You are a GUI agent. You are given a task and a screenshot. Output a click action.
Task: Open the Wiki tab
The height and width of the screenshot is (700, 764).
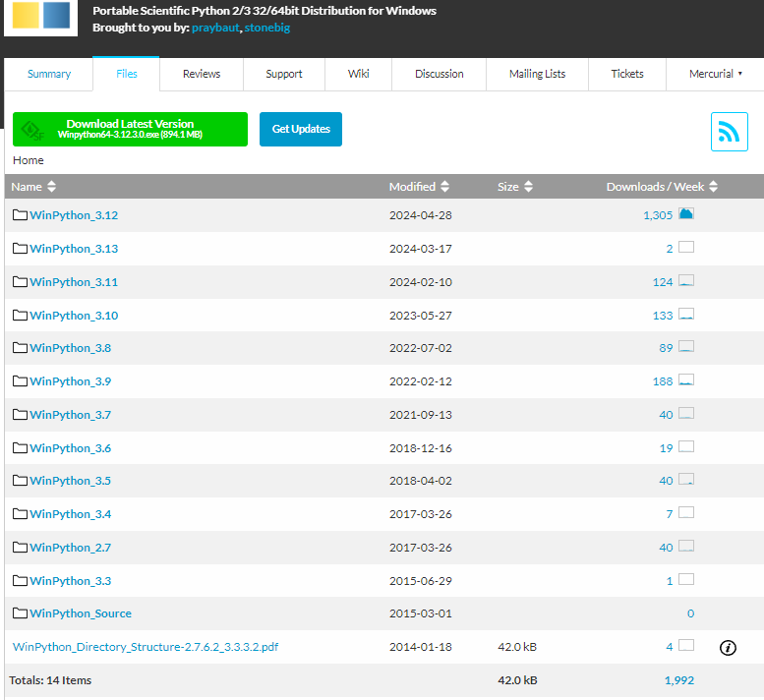point(358,74)
